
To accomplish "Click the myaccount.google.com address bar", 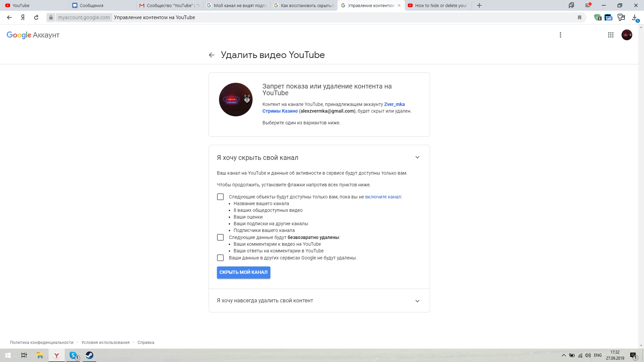I will (x=84, y=17).
